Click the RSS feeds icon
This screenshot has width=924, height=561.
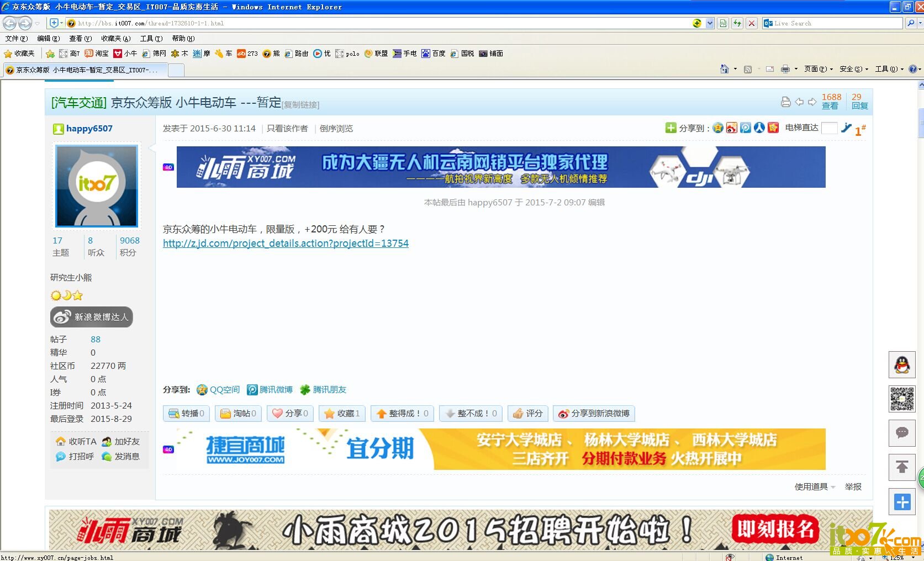point(748,69)
